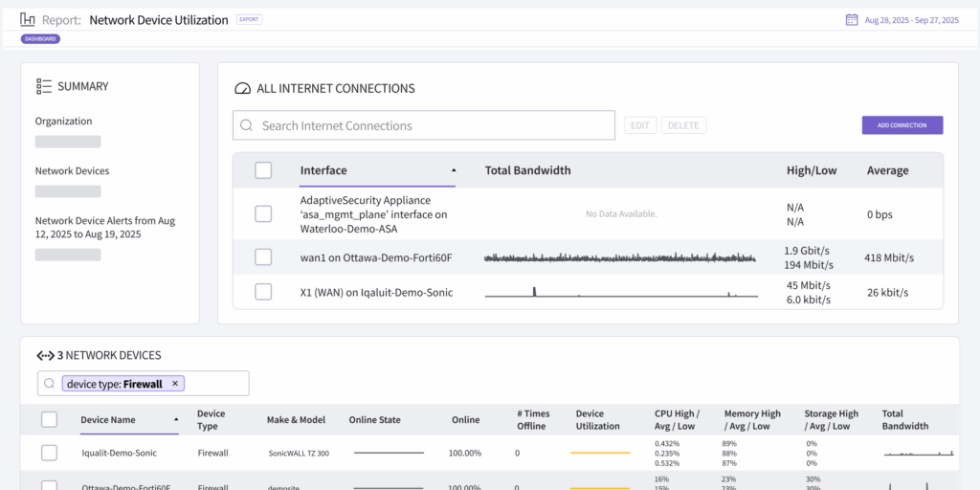The height and width of the screenshot is (490, 980).
Task: Click the magnifier icon in Search Internet Connections
Action: pyautogui.click(x=246, y=125)
